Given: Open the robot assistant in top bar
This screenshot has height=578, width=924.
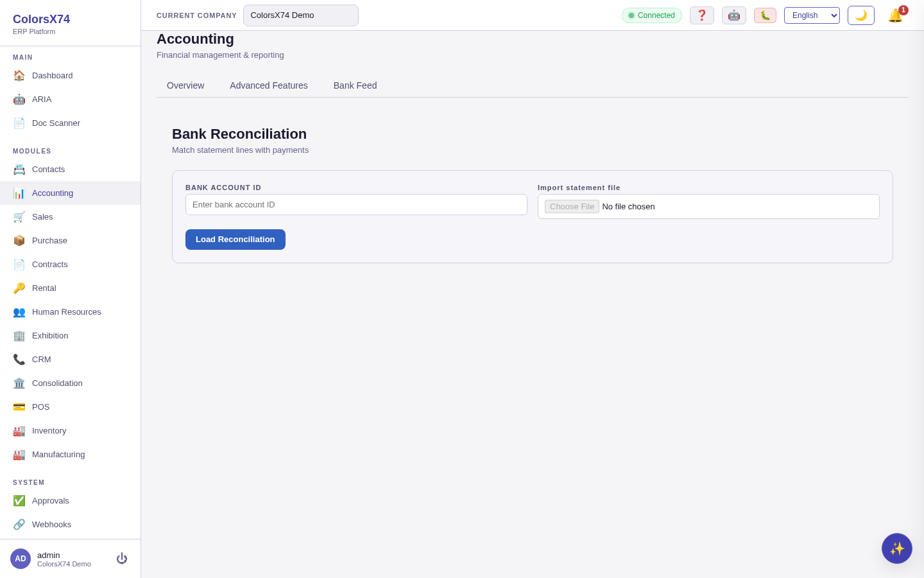Looking at the screenshot, I should click(734, 15).
